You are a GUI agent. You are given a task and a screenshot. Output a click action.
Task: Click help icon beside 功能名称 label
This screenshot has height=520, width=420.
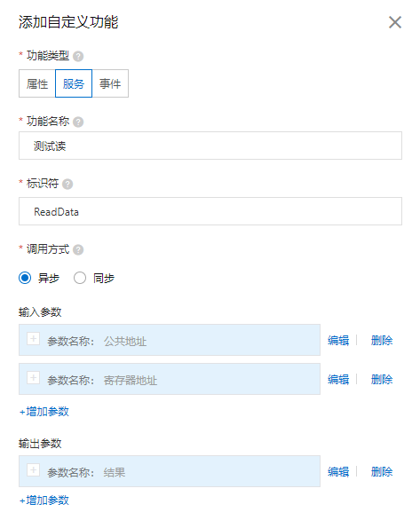click(x=78, y=122)
